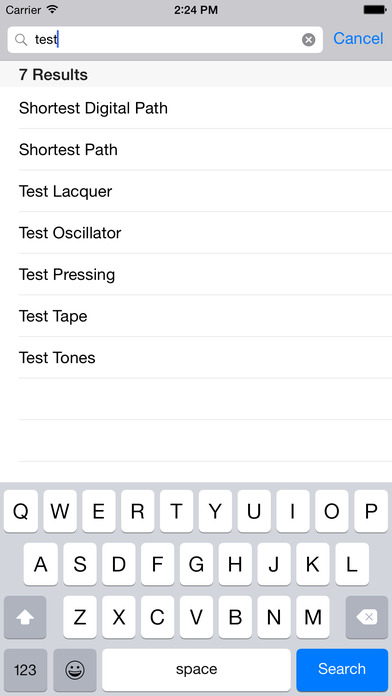Tap the space bar key
The height and width of the screenshot is (696, 392).
tap(196, 670)
